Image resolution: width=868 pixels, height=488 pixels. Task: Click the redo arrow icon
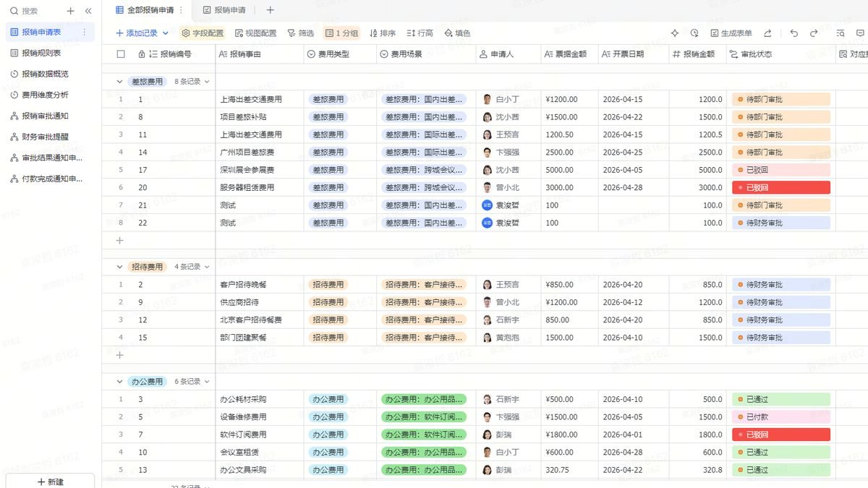click(814, 33)
